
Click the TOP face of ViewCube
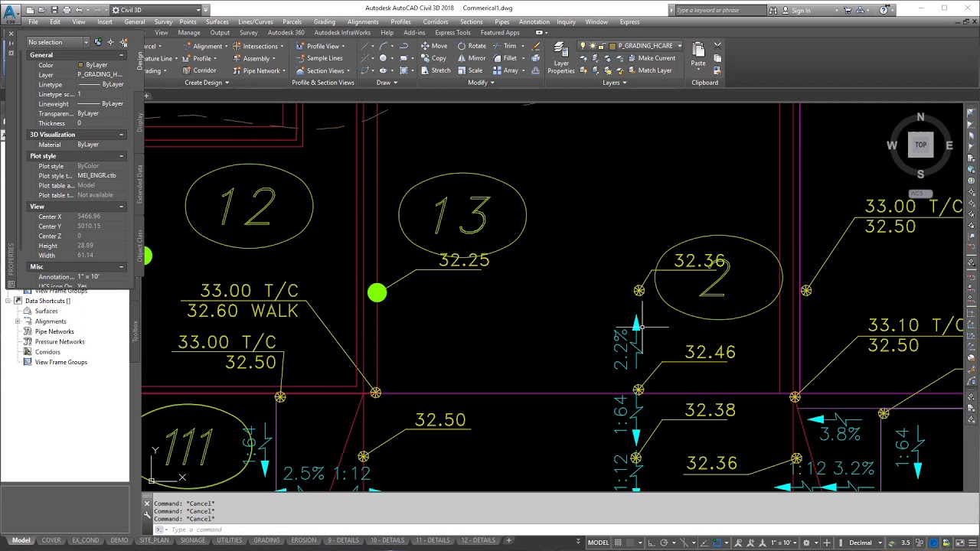tap(920, 145)
